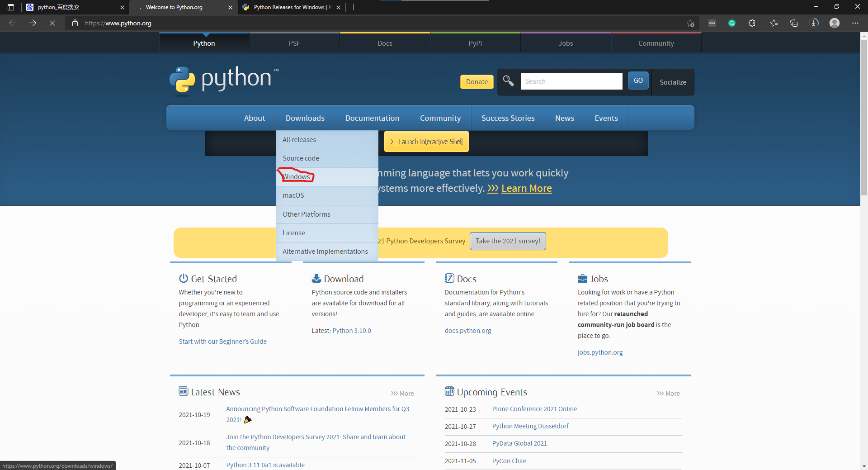Open the Collections icon
Screen dimensions: 868x470
click(794, 23)
